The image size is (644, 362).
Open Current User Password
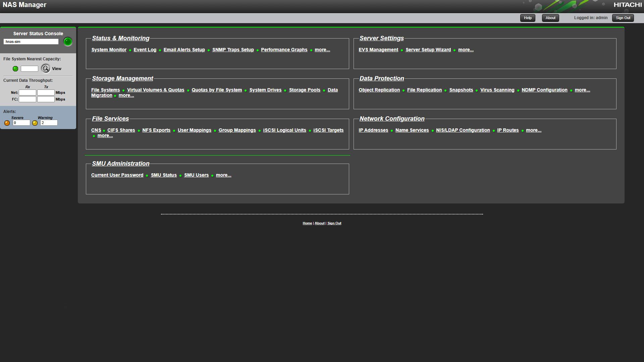point(117,175)
